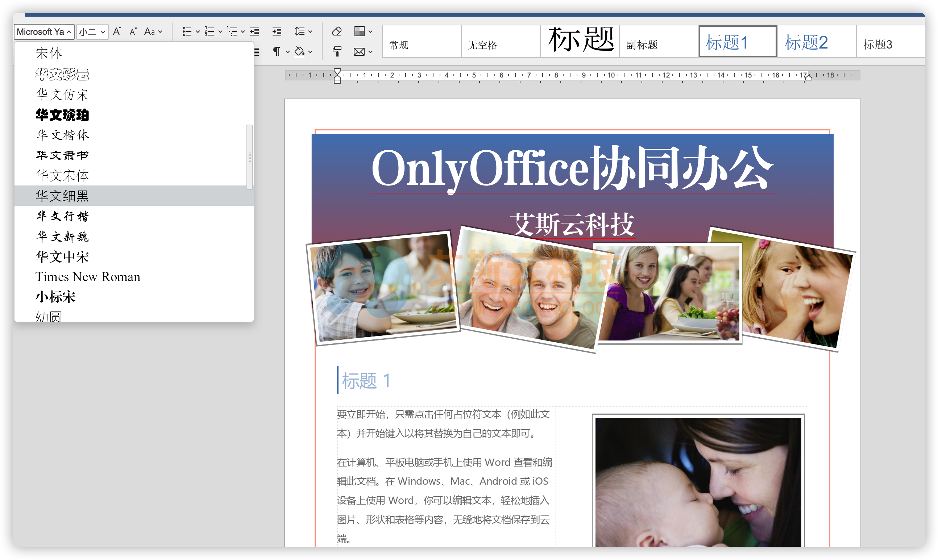The height and width of the screenshot is (560, 938).
Task: Choose 华文仿宋 from the font list
Action: (134, 94)
